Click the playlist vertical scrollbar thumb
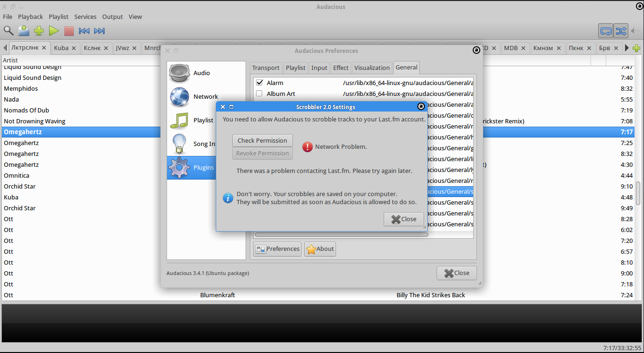 point(638,193)
